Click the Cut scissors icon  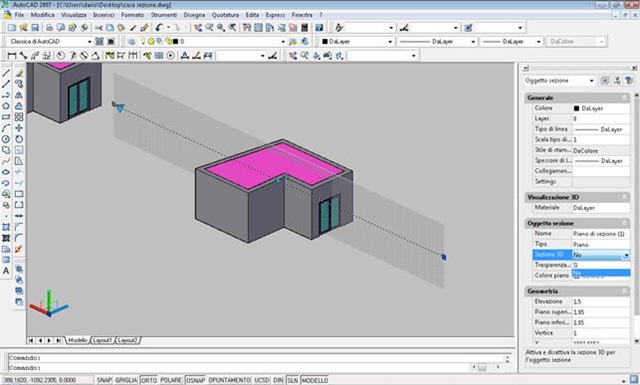[98, 28]
